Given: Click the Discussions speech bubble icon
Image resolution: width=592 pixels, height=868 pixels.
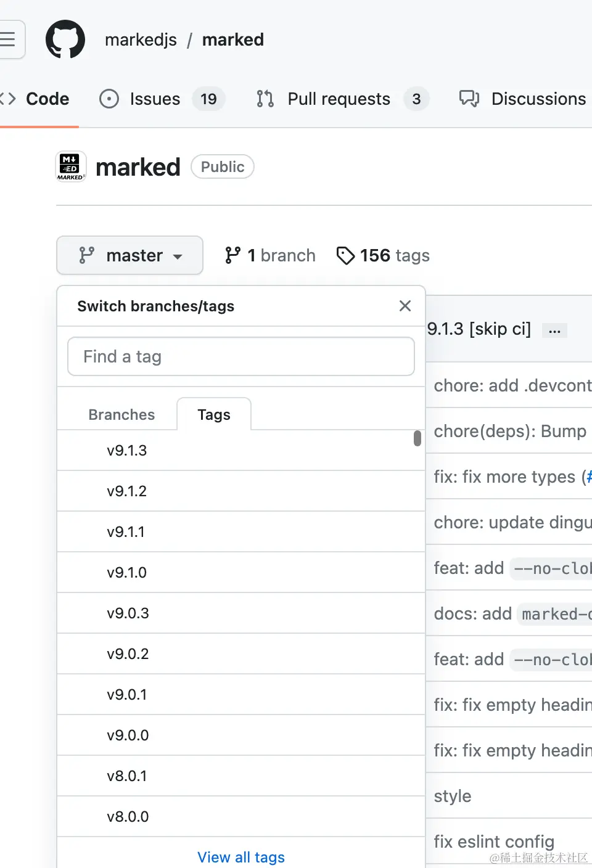Looking at the screenshot, I should pos(469,99).
